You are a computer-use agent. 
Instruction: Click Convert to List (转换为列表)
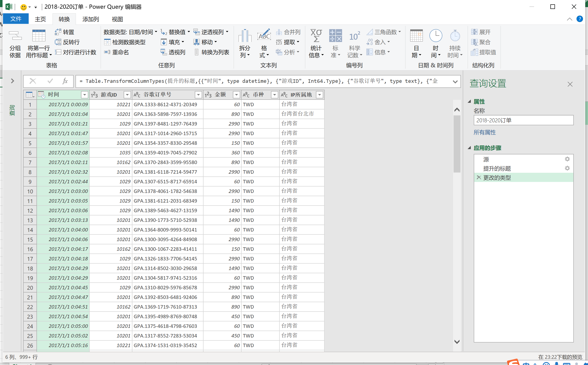pos(212,52)
